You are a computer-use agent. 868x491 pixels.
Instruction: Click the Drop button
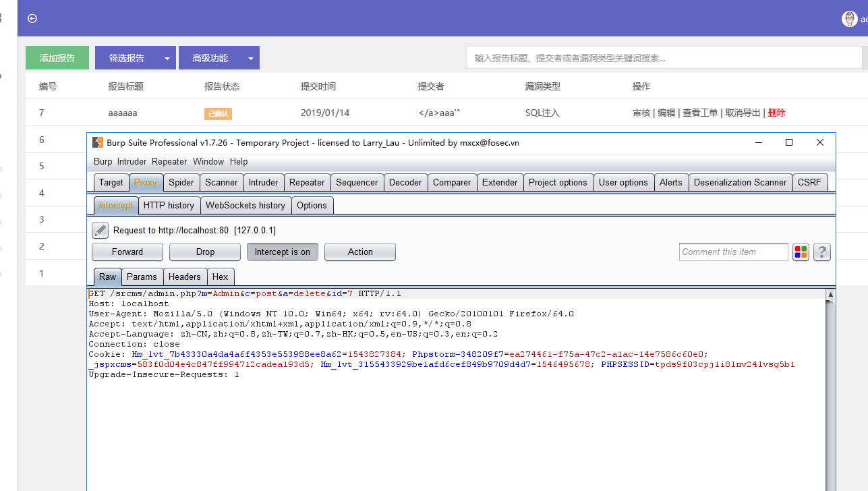coord(205,252)
